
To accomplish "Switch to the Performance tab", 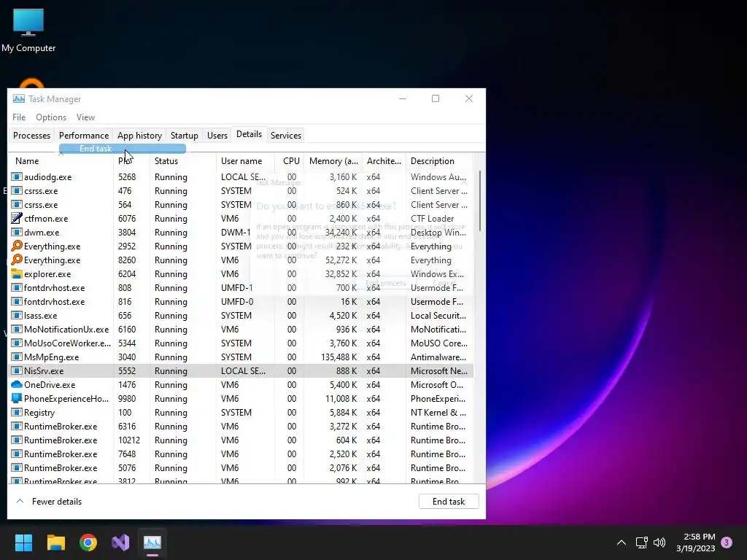I will [84, 136].
